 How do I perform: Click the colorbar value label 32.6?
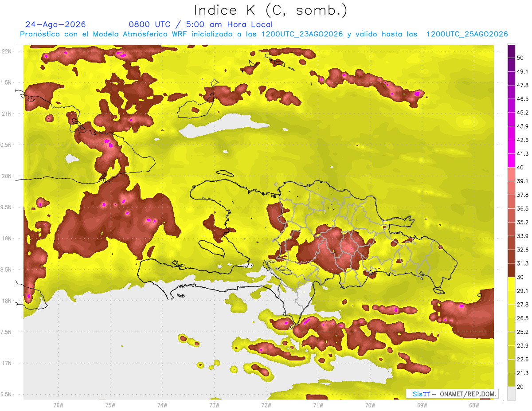(x=523, y=250)
